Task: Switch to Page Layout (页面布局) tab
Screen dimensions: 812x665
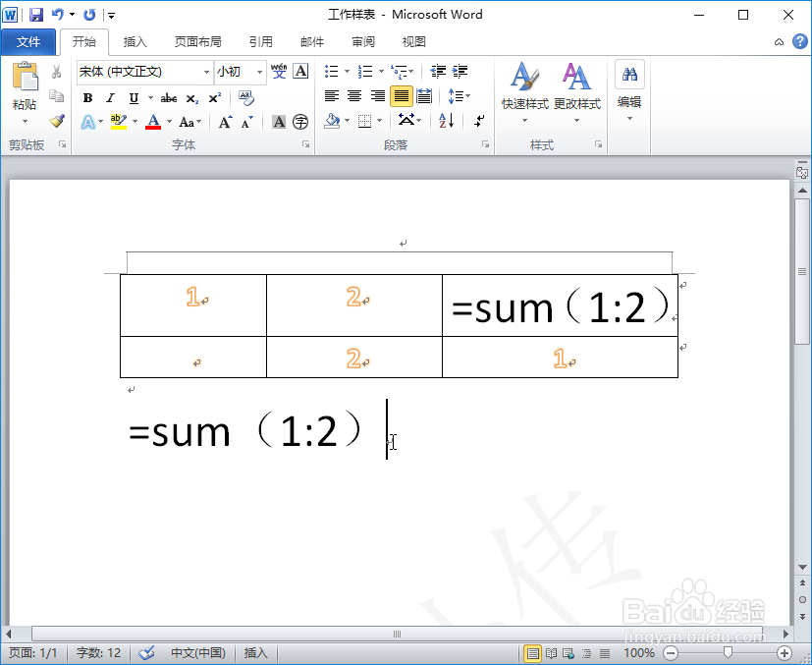Action: tap(197, 42)
